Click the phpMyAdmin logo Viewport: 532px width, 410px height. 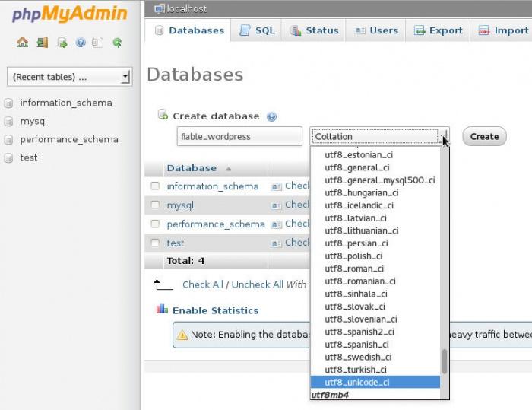click(70, 14)
